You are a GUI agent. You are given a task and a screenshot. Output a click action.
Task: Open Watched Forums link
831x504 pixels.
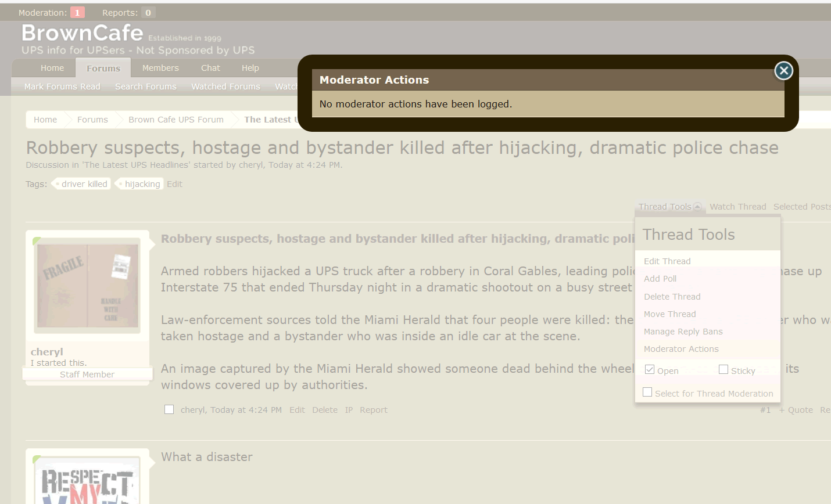[x=226, y=87]
